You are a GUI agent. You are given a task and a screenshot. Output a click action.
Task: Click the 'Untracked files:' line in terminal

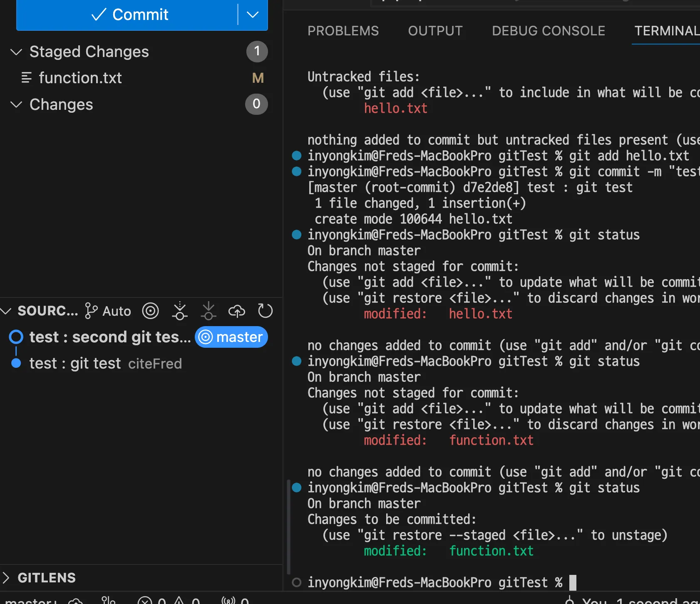click(x=364, y=77)
